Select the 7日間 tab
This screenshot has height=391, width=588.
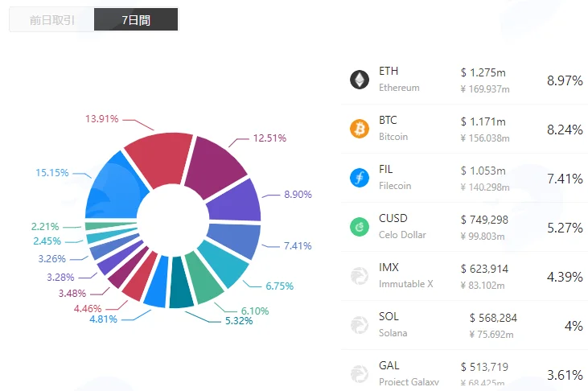(136, 19)
